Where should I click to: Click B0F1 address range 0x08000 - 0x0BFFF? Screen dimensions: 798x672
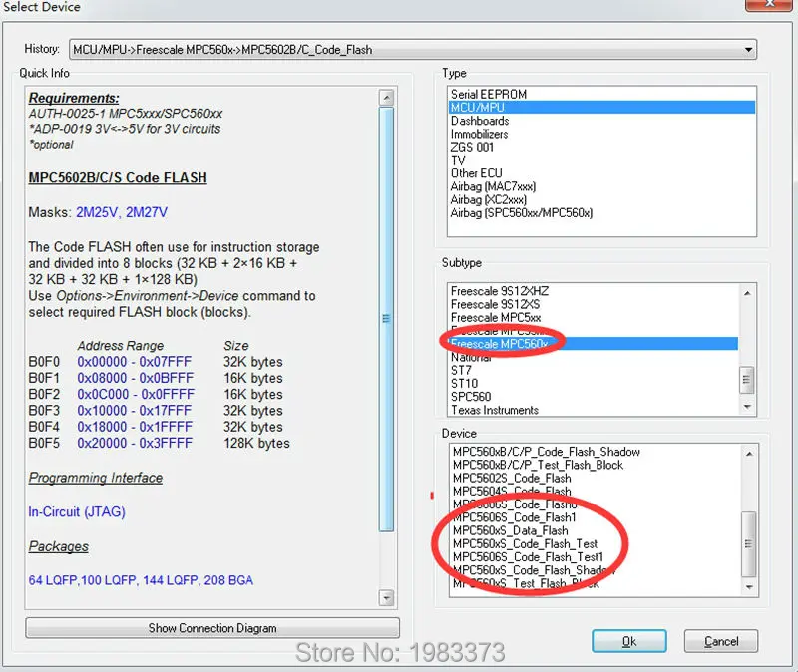tap(136, 378)
